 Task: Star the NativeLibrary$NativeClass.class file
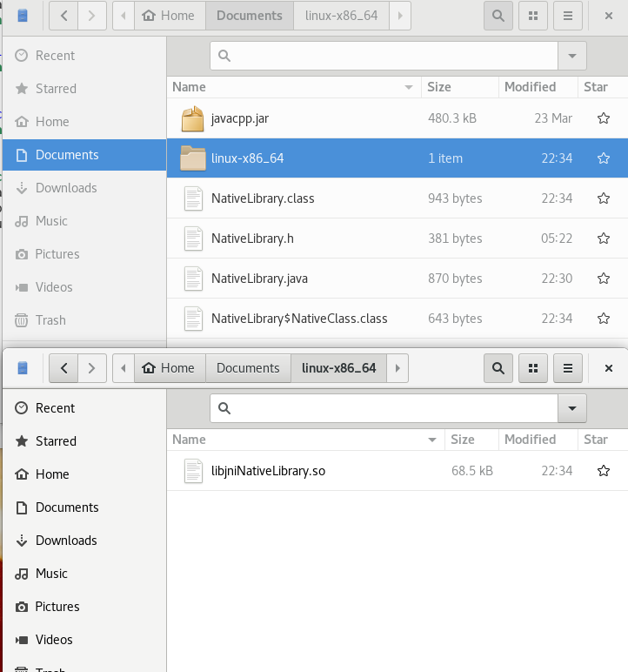(x=603, y=319)
